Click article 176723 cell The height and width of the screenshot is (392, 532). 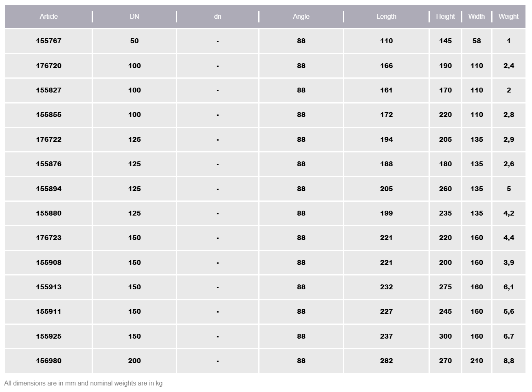coord(48,238)
